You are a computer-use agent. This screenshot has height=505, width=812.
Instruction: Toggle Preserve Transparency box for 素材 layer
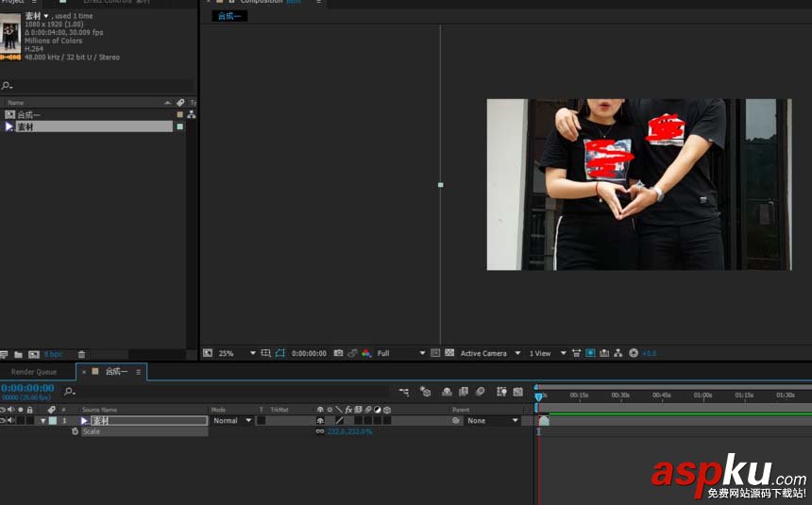[261, 421]
